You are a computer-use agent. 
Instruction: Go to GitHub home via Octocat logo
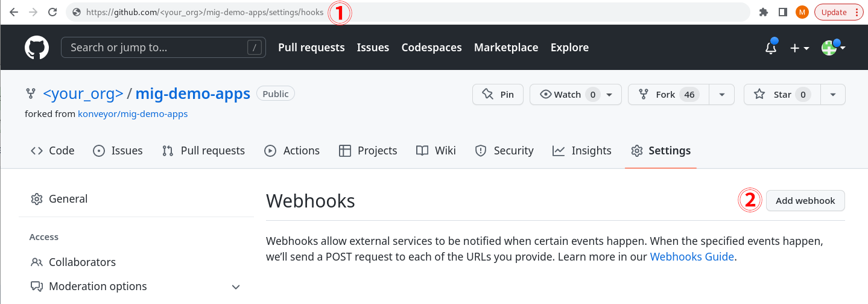(37, 48)
